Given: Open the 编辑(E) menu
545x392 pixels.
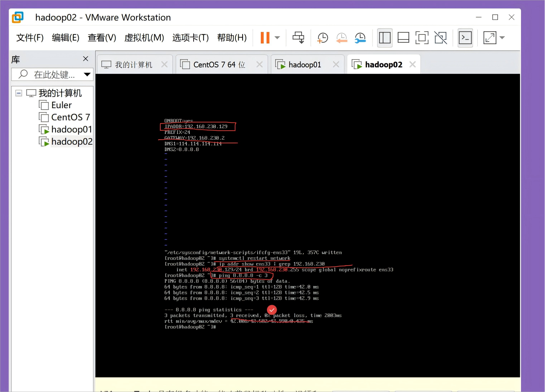Looking at the screenshot, I should (x=65, y=38).
